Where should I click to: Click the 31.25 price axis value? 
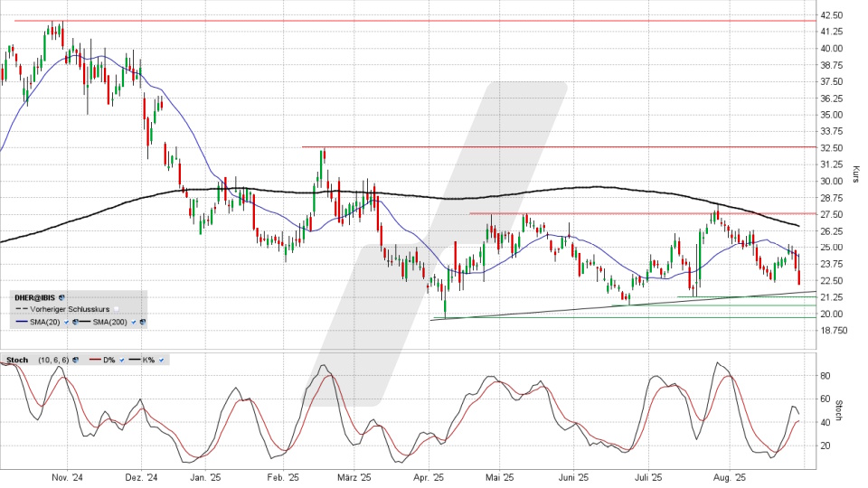click(x=832, y=164)
